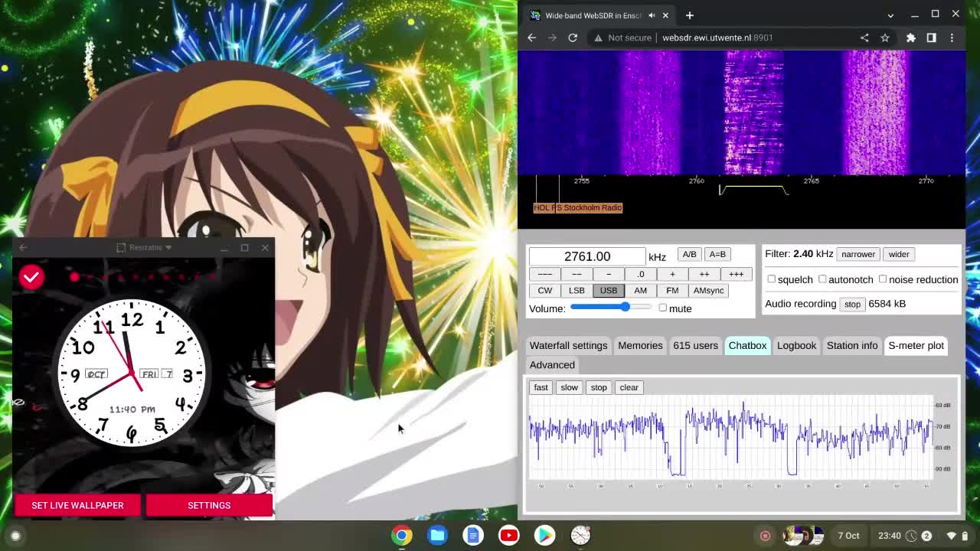
Task: Click the red checkmark confirm icon
Action: click(31, 277)
